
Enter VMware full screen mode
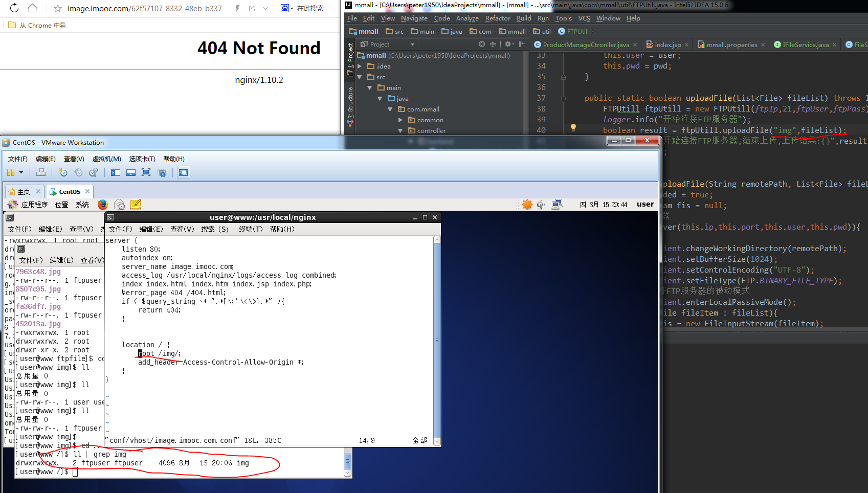pos(146,173)
